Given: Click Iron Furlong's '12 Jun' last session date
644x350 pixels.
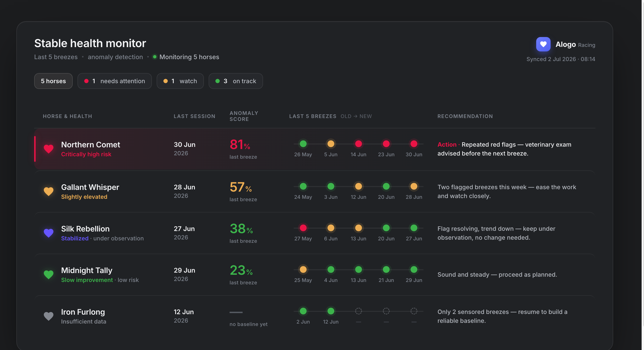Looking at the screenshot, I should [x=184, y=312].
